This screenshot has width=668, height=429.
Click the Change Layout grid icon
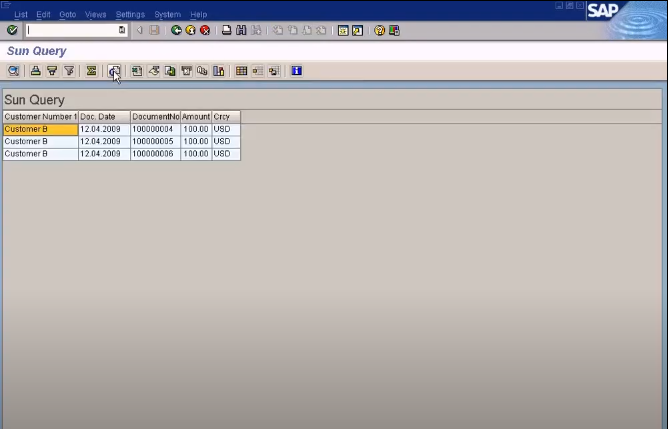242,71
